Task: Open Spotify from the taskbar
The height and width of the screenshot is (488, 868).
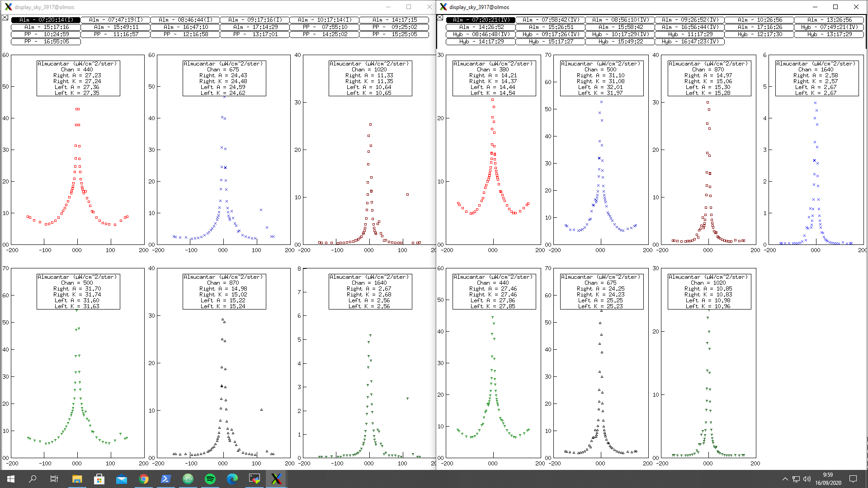Action: click(210, 479)
